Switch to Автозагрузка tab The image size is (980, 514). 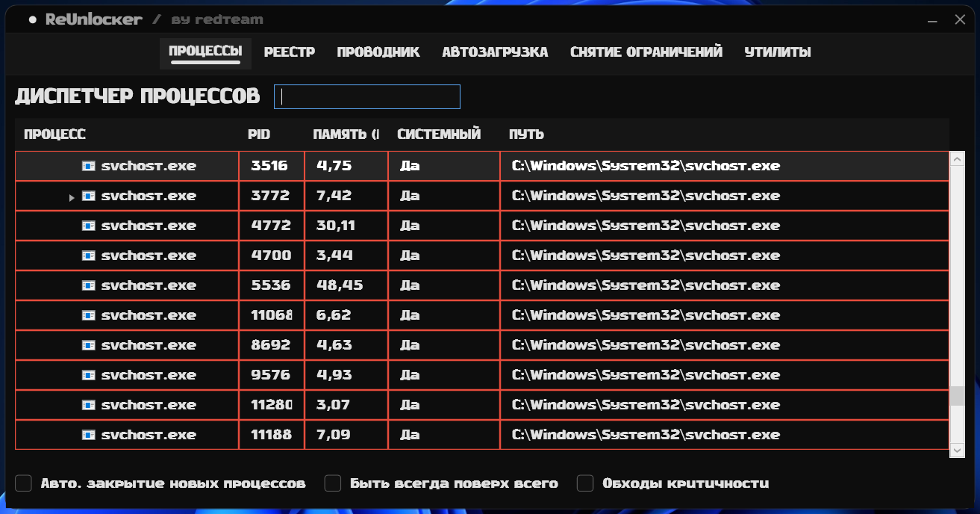coord(495,52)
